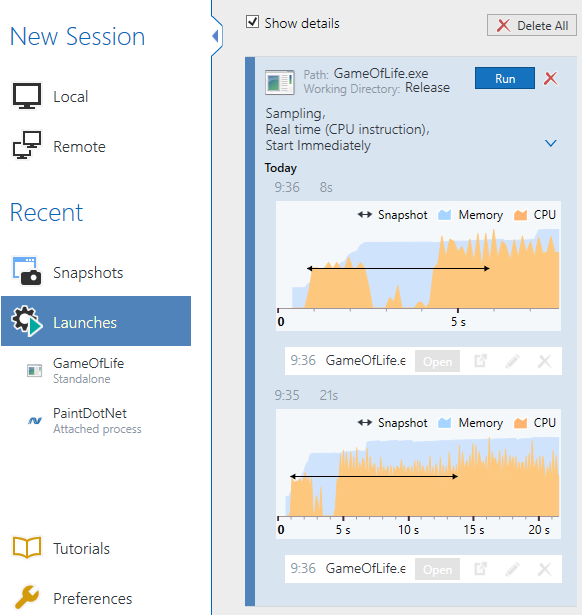
Task: Click Snapshot arrow legend icon in 21s chart
Action: pos(365,422)
